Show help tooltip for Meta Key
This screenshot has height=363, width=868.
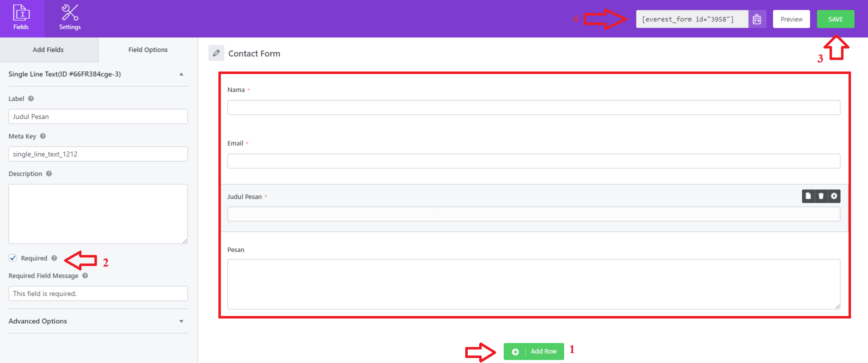[x=43, y=136]
